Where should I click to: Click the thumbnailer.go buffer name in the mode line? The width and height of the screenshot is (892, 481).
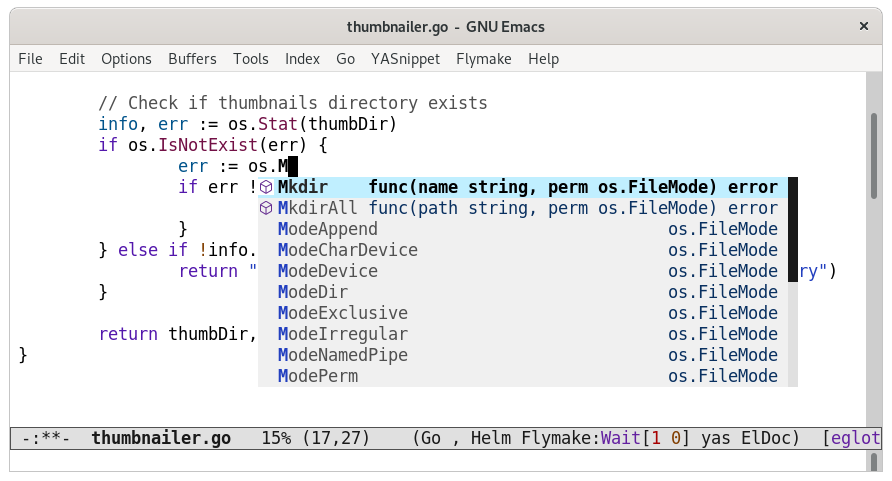click(x=161, y=438)
